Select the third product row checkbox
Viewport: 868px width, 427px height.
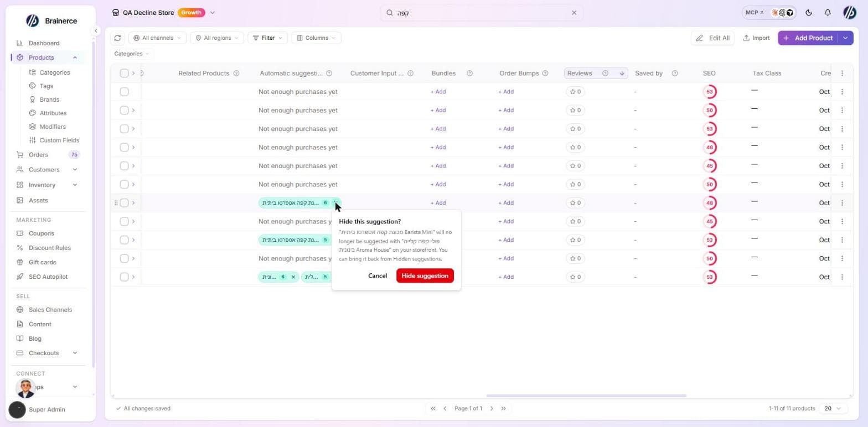coord(124,129)
